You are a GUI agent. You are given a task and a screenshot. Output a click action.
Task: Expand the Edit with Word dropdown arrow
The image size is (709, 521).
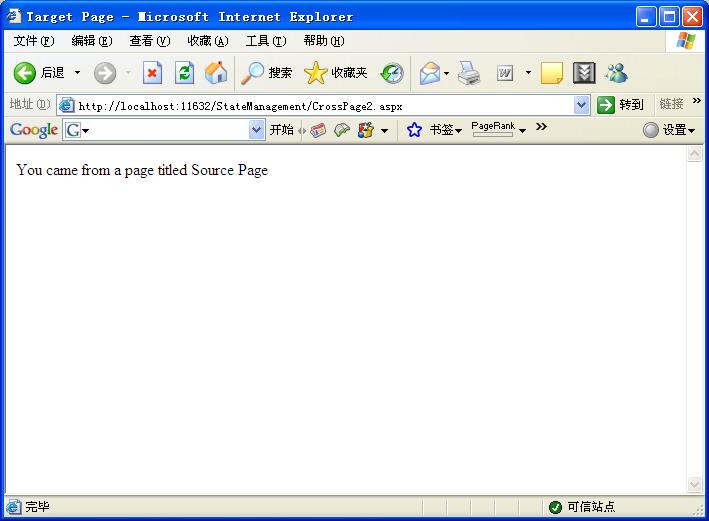(x=528, y=72)
